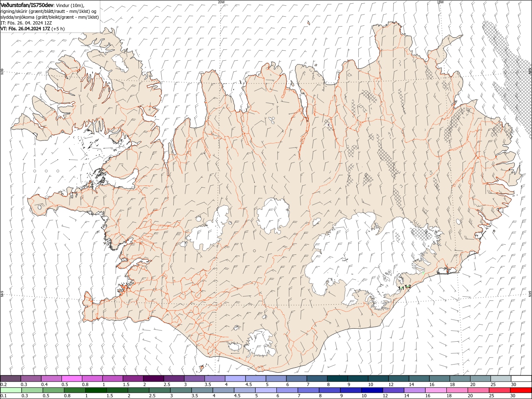Pick the deep blue 10 swatch, lower scale
Image resolution: width=532 pixels, height=399 pixels.
tap(372, 390)
